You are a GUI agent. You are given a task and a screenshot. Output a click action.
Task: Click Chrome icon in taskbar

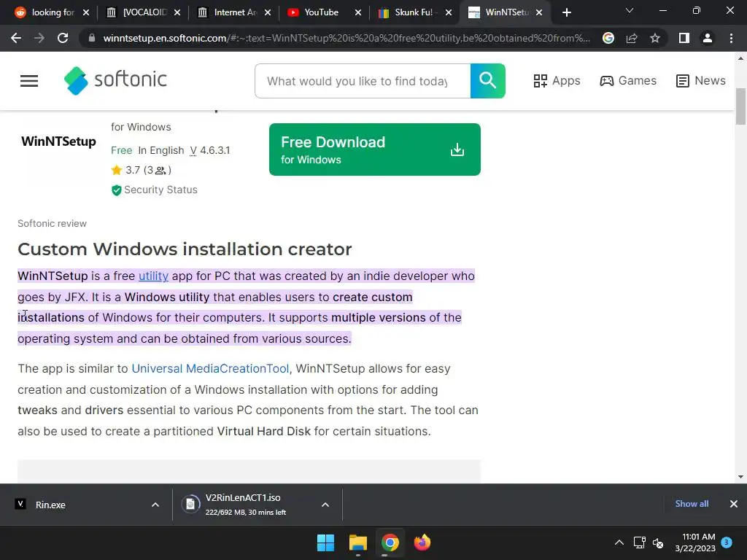point(390,542)
